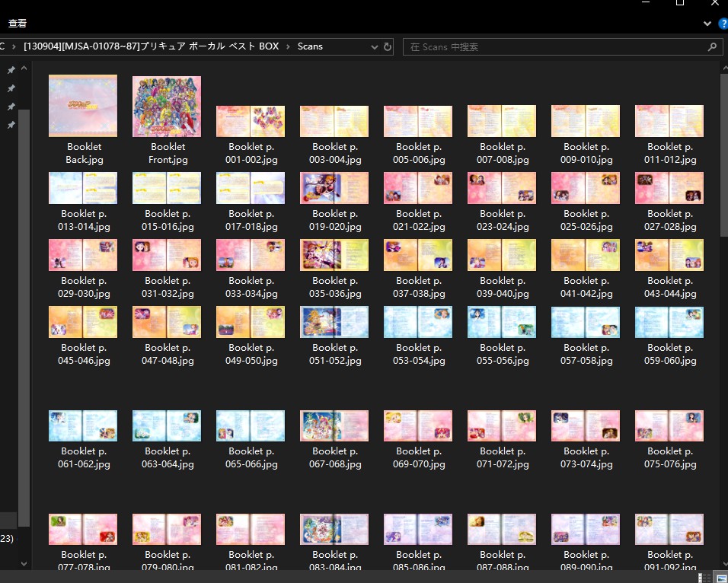The width and height of the screenshot is (728, 583).
Task: Select Booklet p. 077-078.jpg thumbnail
Action: pos(83,529)
